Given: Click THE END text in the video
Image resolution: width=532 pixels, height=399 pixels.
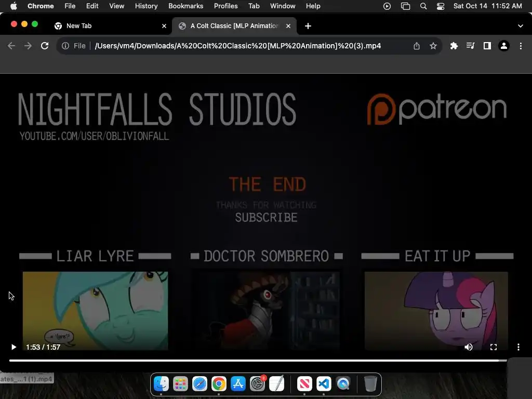Looking at the screenshot, I should pyautogui.click(x=268, y=184).
